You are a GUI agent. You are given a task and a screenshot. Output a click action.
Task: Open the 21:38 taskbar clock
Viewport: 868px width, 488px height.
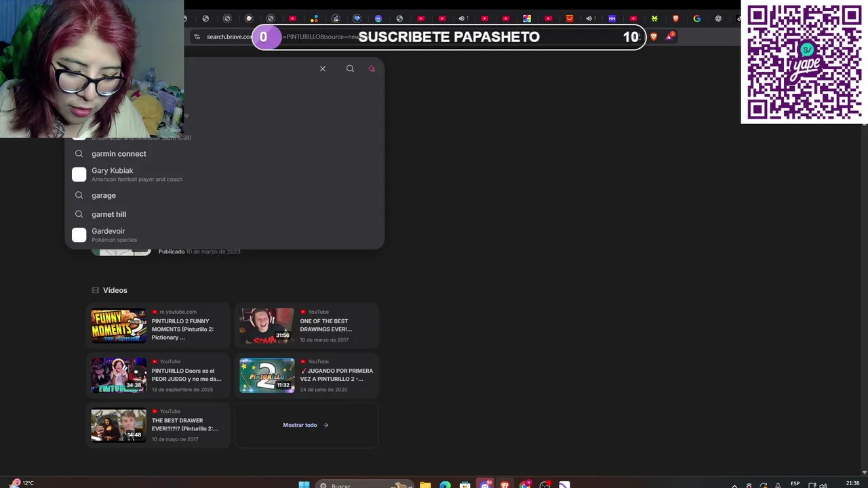[x=852, y=484]
